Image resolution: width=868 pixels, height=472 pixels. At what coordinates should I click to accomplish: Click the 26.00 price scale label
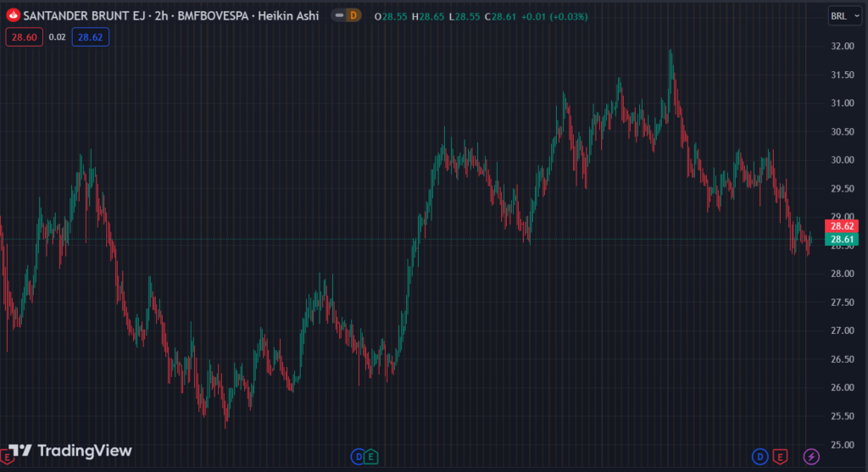click(842, 387)
